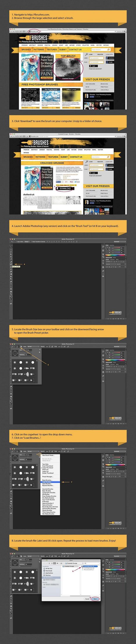
Task: Click the Applications item in Open dialog sidebar
Action: coord(48,573)
